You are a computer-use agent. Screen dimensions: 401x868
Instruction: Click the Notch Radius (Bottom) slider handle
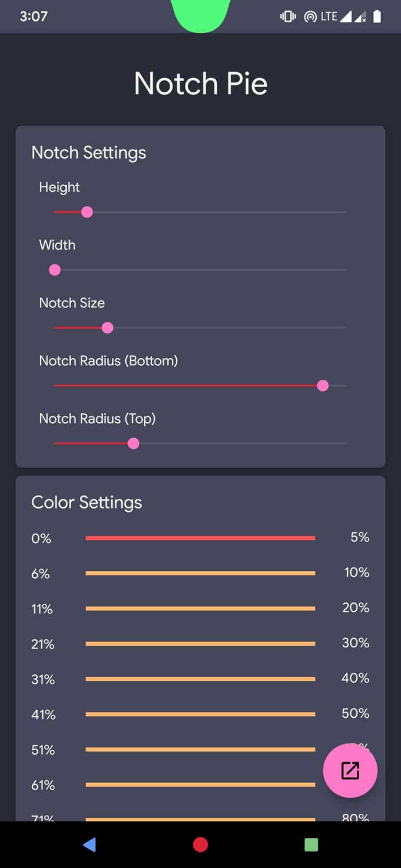point(323,385)
